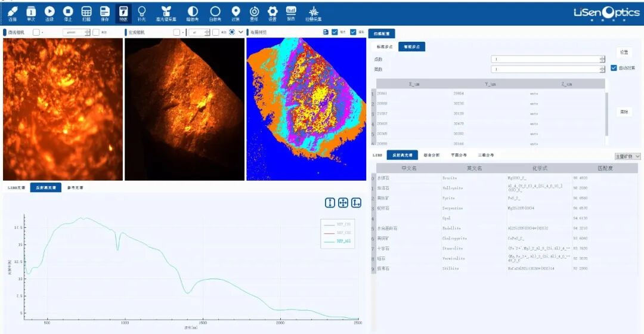Expand chevron dropdown in macro camera bar
This screenshot has width=644, height=334.
[241, 32]
